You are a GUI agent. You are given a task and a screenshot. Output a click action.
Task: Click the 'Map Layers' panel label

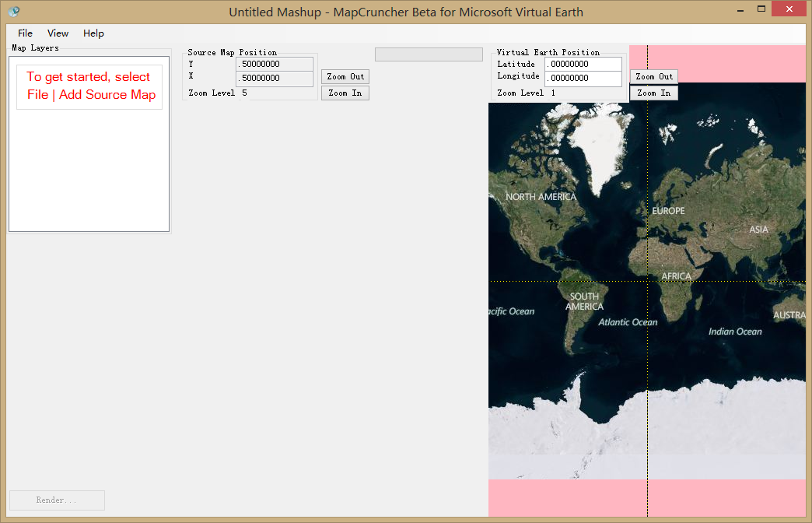coord(35,47)
